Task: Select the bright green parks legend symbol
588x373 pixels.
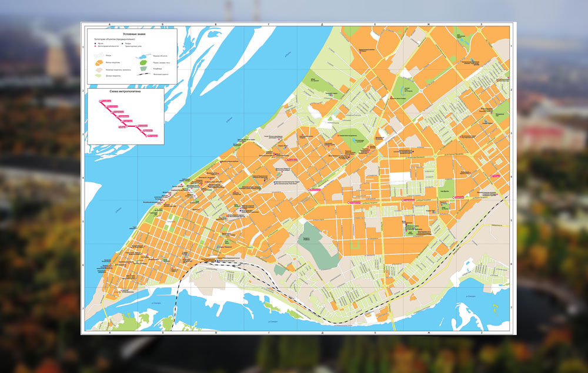Action: 143,62
